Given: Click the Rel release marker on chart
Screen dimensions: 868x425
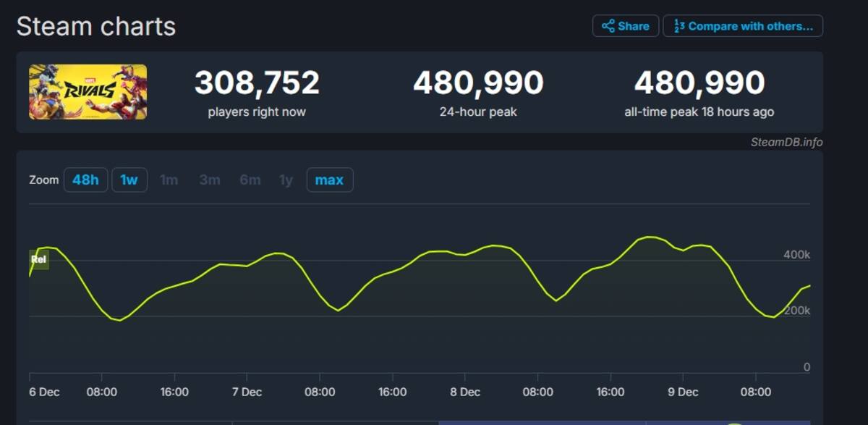Looking at the screenshot, I should click(39, 259).
